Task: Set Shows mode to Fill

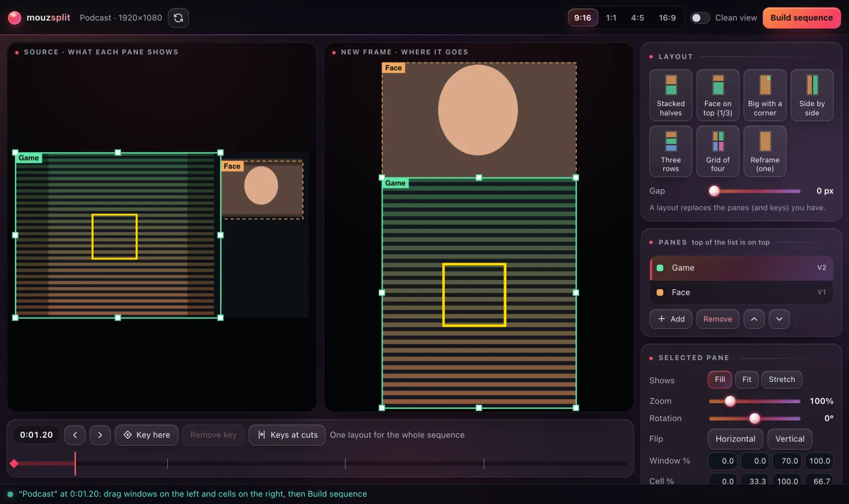Action: point(720,379)
